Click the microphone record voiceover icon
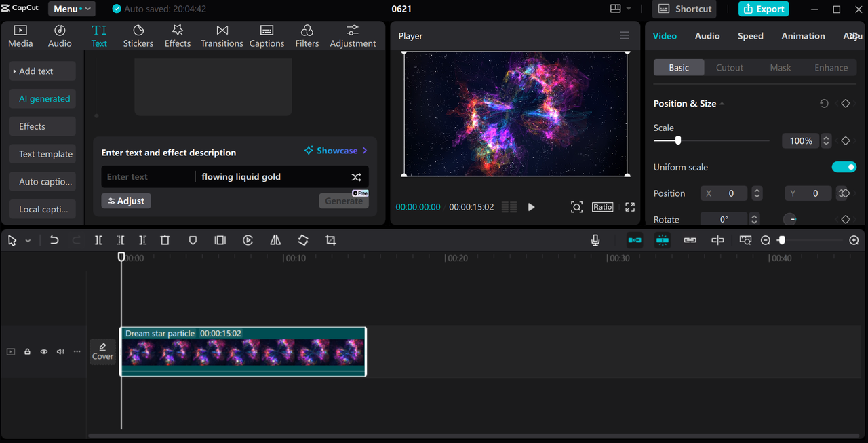The height and width of the screenshot is (443, 868). click(x=595, y=240)
